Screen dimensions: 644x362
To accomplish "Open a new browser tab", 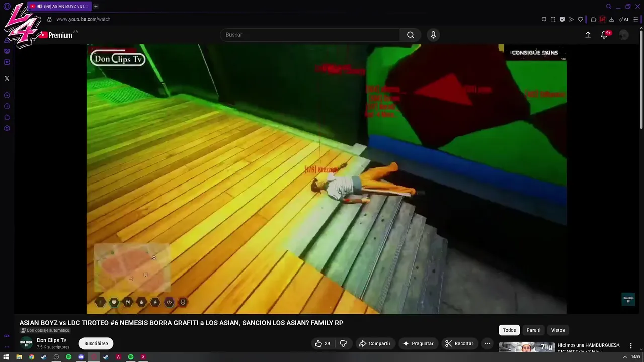I will point(96,6).
